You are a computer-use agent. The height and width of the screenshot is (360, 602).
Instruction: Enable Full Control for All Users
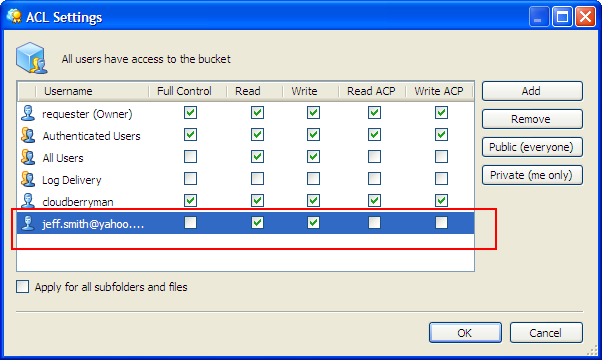[x=190, y=157]
